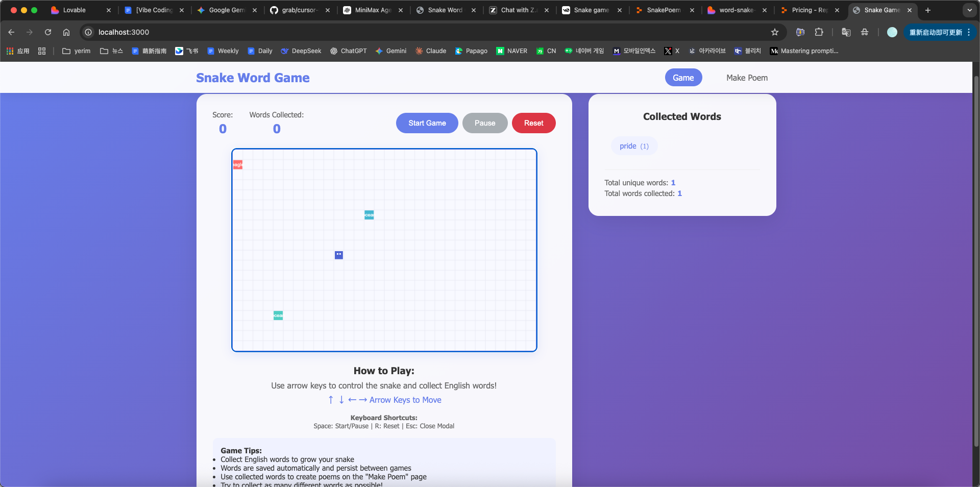Open the extensions puzzle icon
This screenshot has width=980, height=487.
(x=819, y=32)
